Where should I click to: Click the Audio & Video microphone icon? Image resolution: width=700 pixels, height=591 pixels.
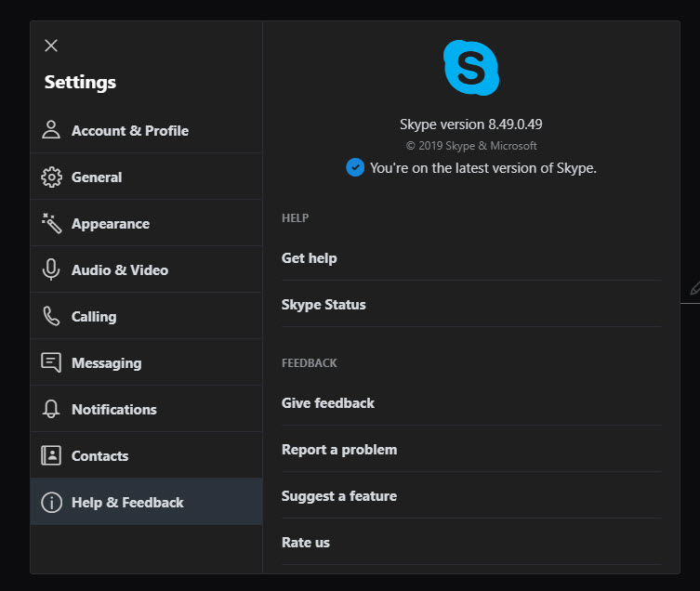pyautogui.click(x=51, y=269)
